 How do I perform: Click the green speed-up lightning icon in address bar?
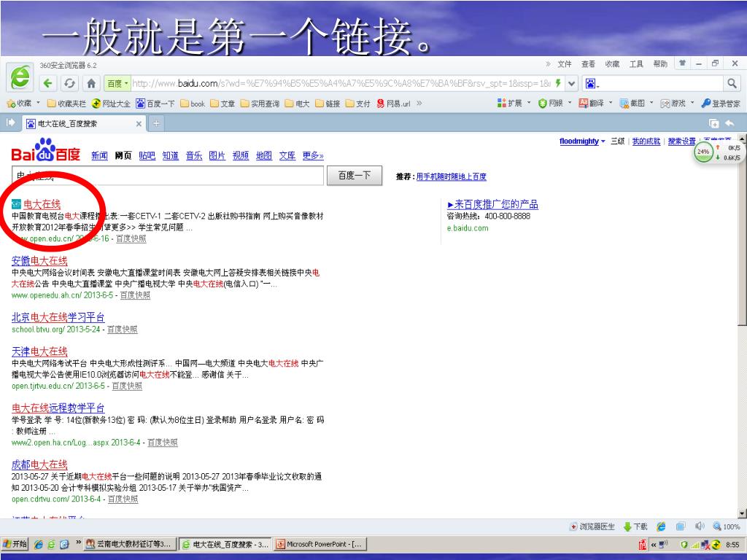[558, 83]
